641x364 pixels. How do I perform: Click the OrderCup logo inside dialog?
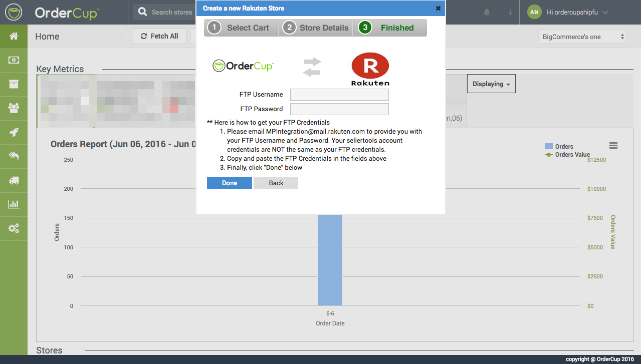point(243,66)
